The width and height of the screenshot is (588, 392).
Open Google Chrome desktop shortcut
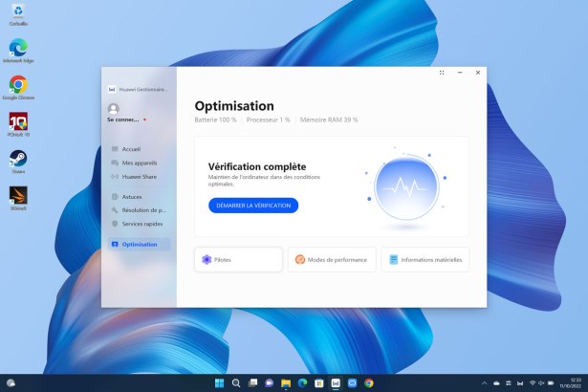pos(18,88)
